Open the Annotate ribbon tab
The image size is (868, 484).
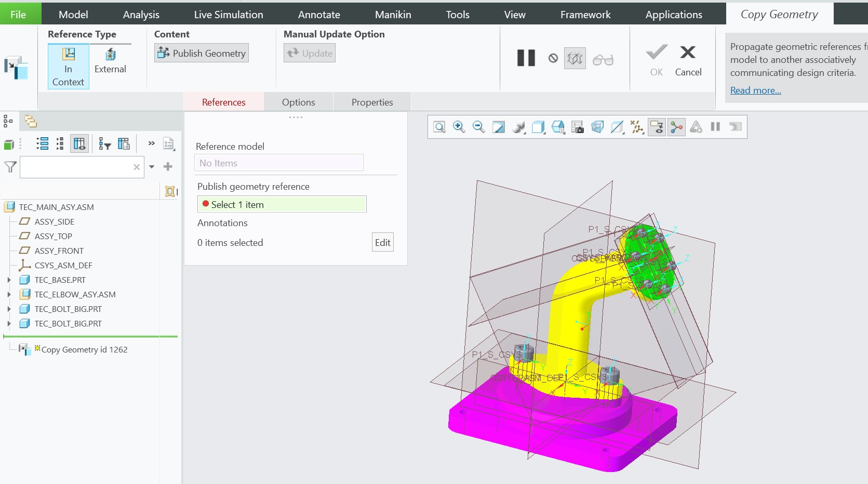click(x=319, y=14)
